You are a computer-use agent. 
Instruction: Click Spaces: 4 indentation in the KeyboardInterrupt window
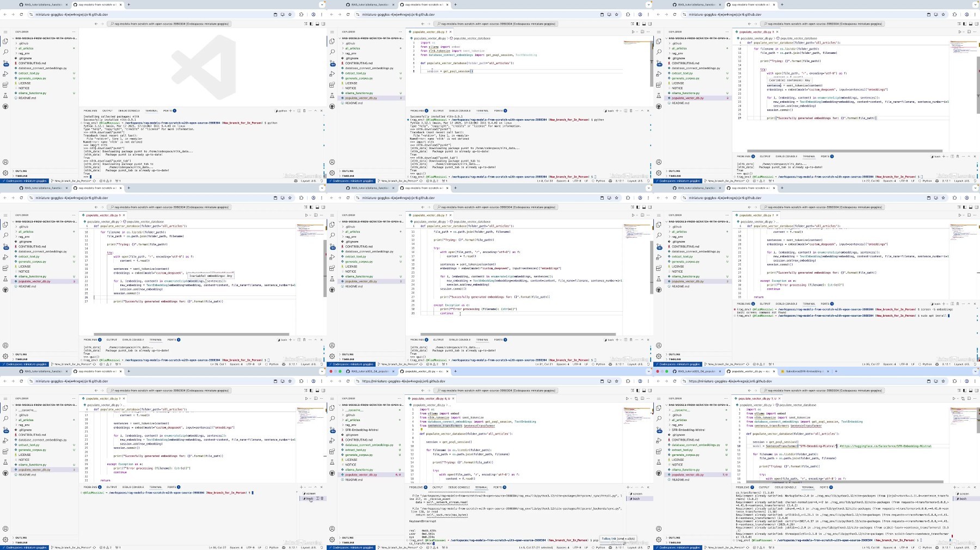(x=562, y=547)
